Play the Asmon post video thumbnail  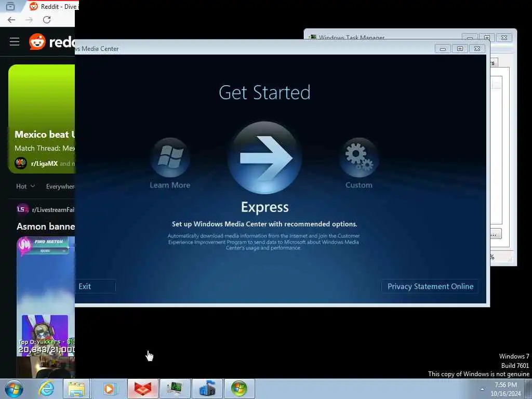click(x=46, y=307)
